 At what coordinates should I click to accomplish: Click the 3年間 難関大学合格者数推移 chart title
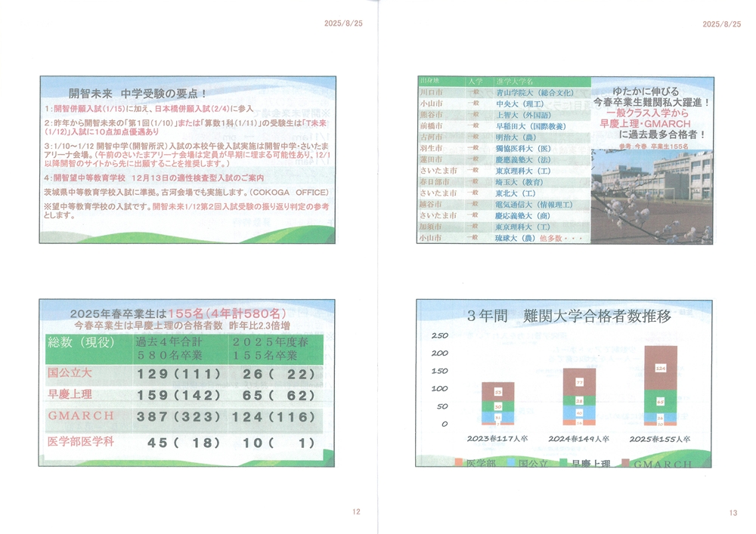point(569,316)
